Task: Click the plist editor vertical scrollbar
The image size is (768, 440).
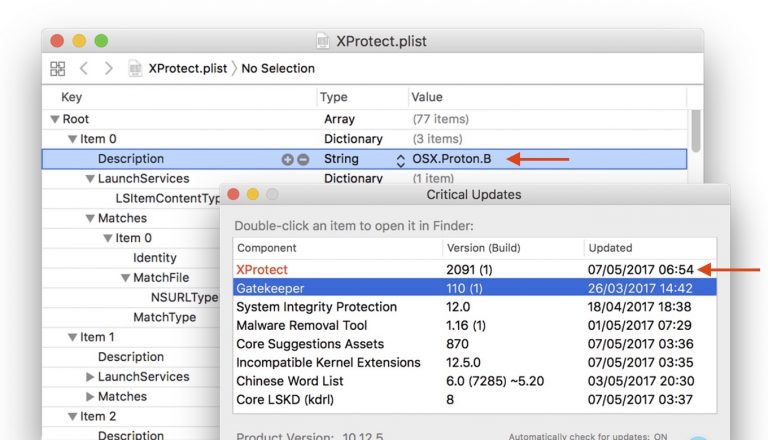Action: click(x=695, y=128)
